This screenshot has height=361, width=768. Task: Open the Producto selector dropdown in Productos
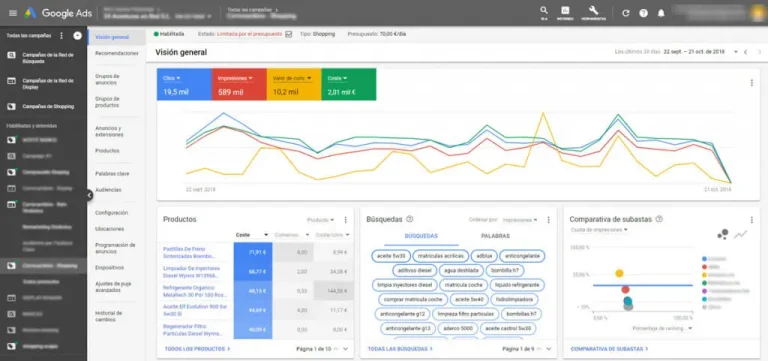[x=320, y=220]
